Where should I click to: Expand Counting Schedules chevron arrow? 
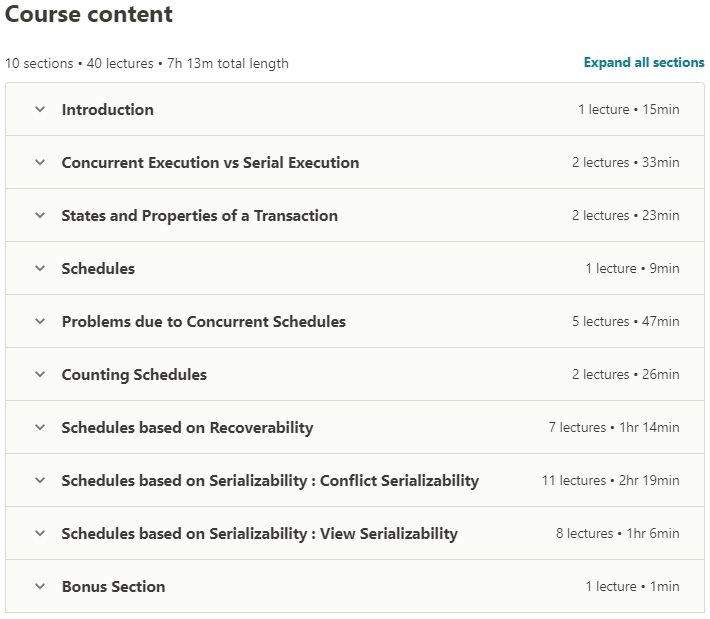[x=40, y=375]
